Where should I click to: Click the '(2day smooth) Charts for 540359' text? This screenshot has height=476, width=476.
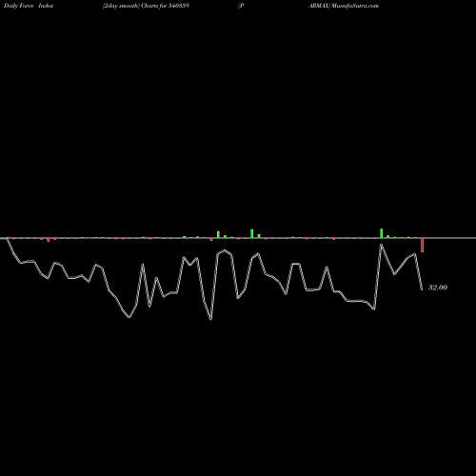click(146, 6)
